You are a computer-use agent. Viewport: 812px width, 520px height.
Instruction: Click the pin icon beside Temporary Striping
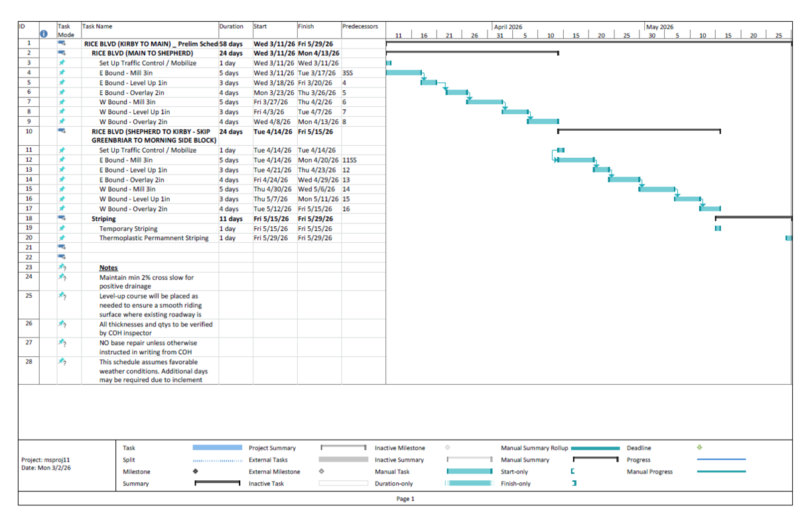(62, 228)
